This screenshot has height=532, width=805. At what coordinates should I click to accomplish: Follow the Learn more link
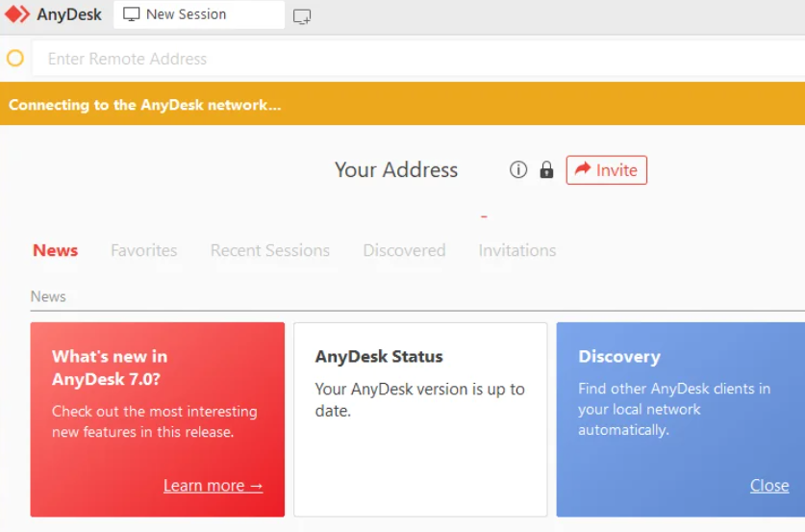pos(214,485)
